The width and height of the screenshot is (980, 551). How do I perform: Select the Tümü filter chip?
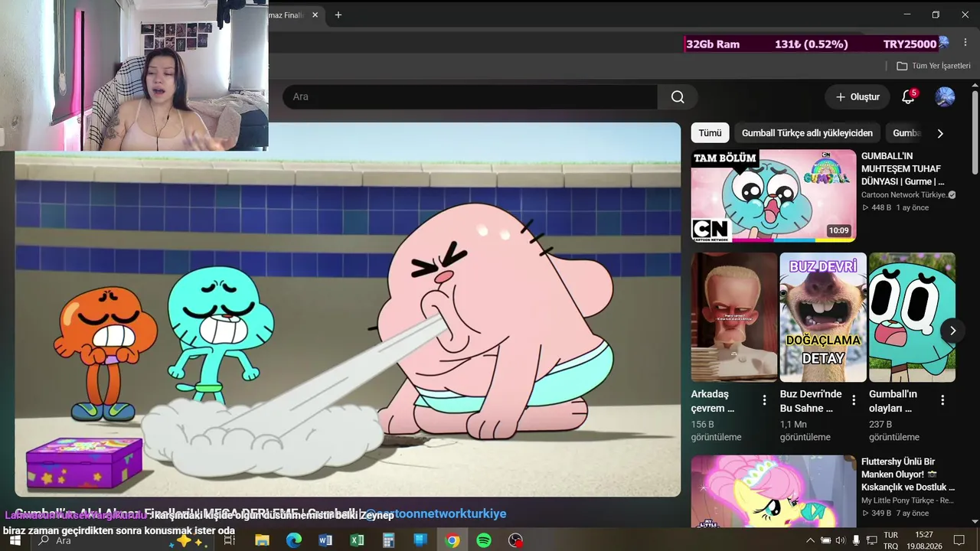point(710,133)
